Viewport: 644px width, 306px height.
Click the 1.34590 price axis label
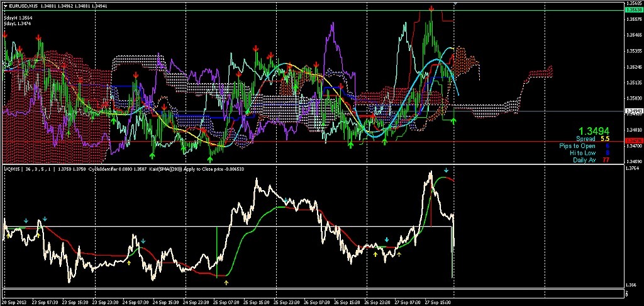(633, 161)
